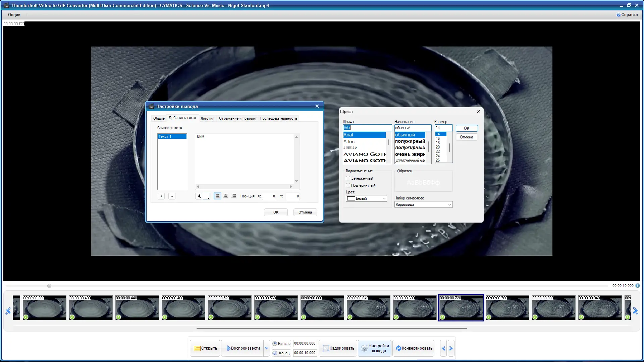Select the 00:00:00.600 frame thumbnail
The image size is (644, 362).
322,308
